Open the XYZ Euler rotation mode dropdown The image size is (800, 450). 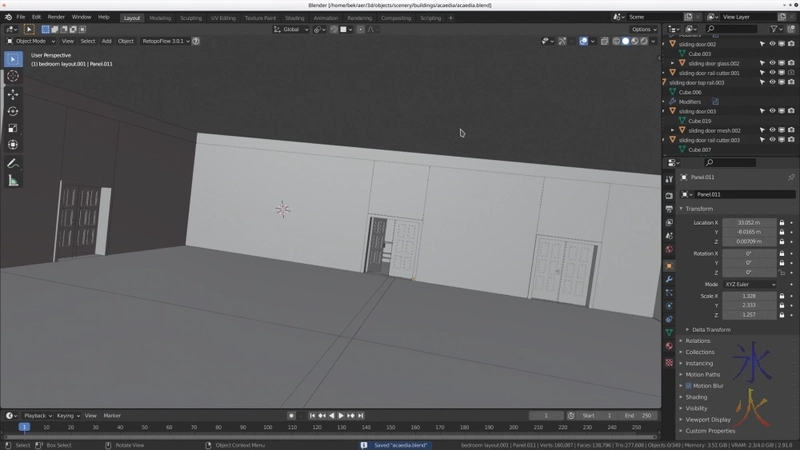pos(748,284)
